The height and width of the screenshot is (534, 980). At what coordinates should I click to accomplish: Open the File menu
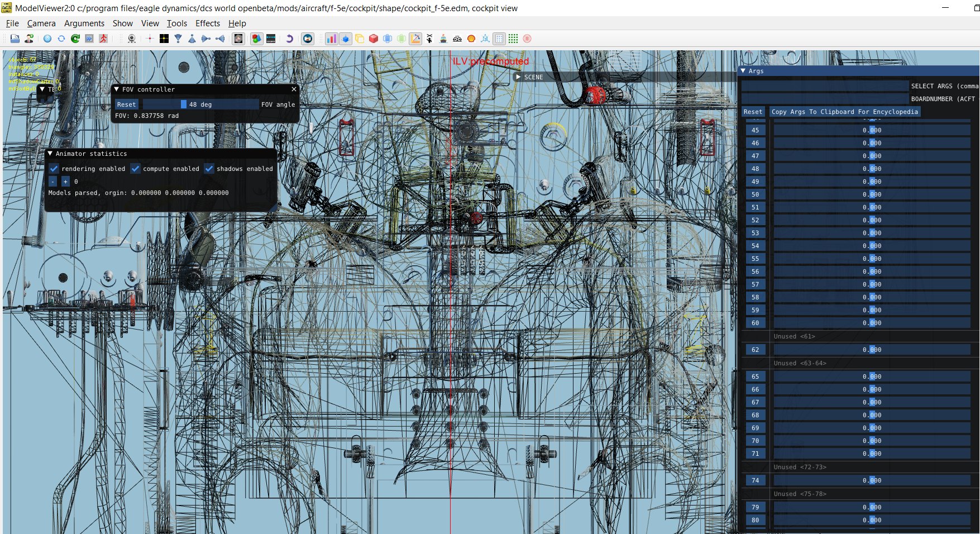pos(12,23)
